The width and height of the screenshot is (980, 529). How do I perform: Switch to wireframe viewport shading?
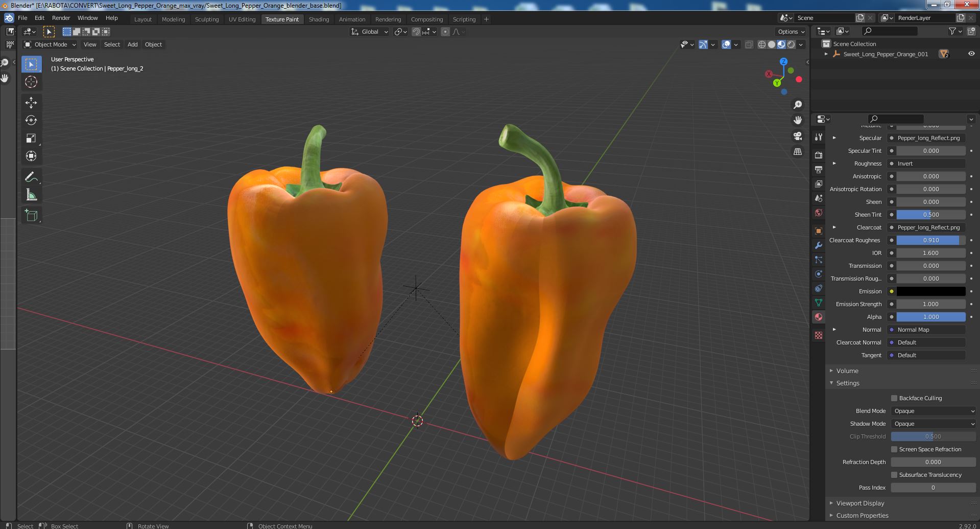coord(762,44)
